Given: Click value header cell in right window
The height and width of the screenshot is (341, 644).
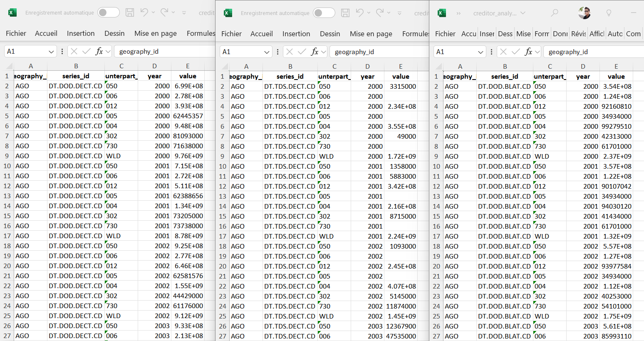Looking at the screenshot, I should 616,76.
